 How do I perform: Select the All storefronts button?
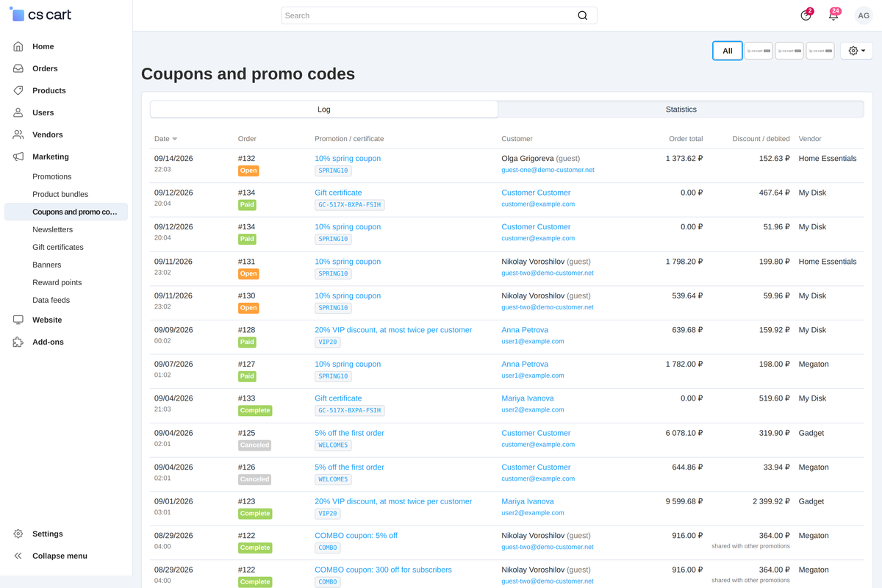click(x=728, y=51)
